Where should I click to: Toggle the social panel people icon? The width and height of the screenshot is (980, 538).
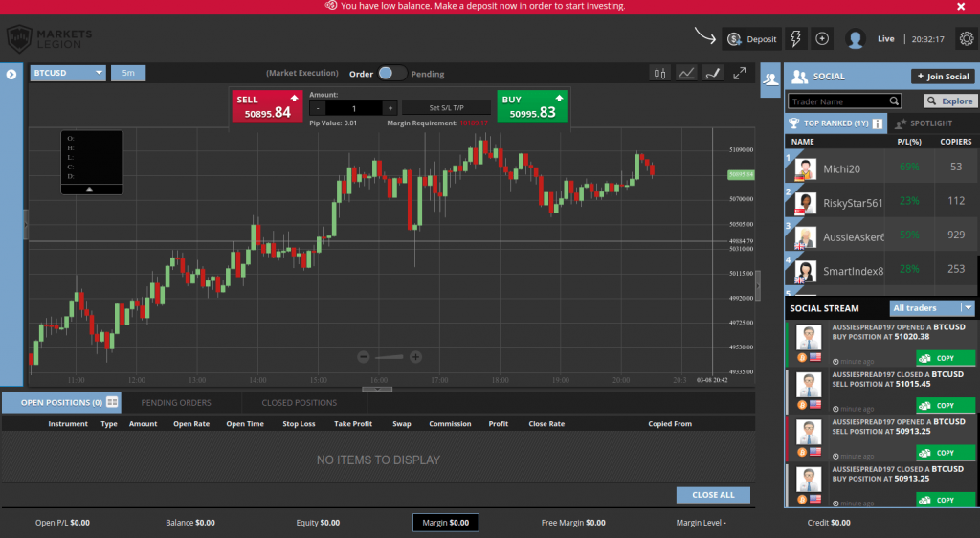770,79
